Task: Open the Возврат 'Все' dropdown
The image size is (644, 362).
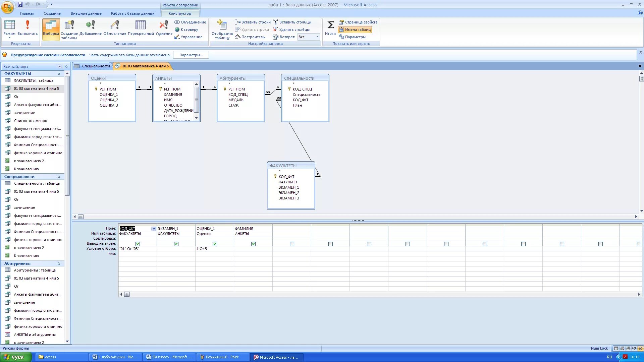Action: point(317,37)
